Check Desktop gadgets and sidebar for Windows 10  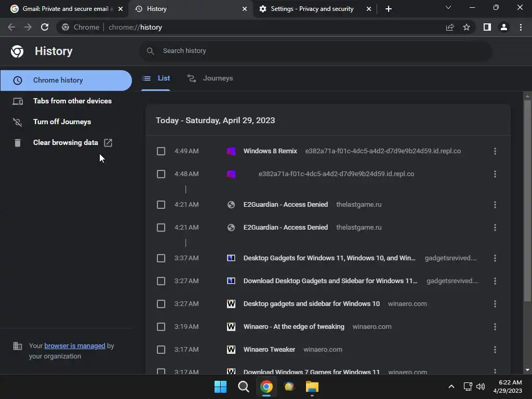(161, 303)
